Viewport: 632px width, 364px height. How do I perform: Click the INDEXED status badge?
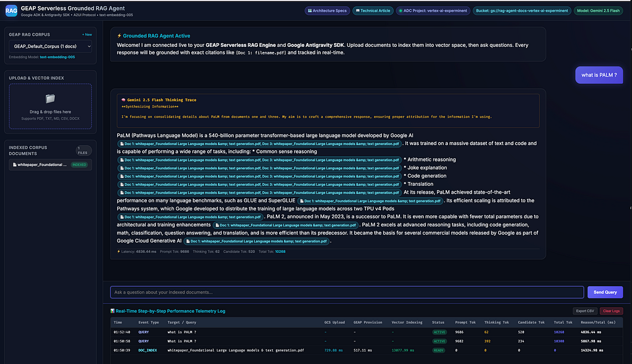click(80, 165)
